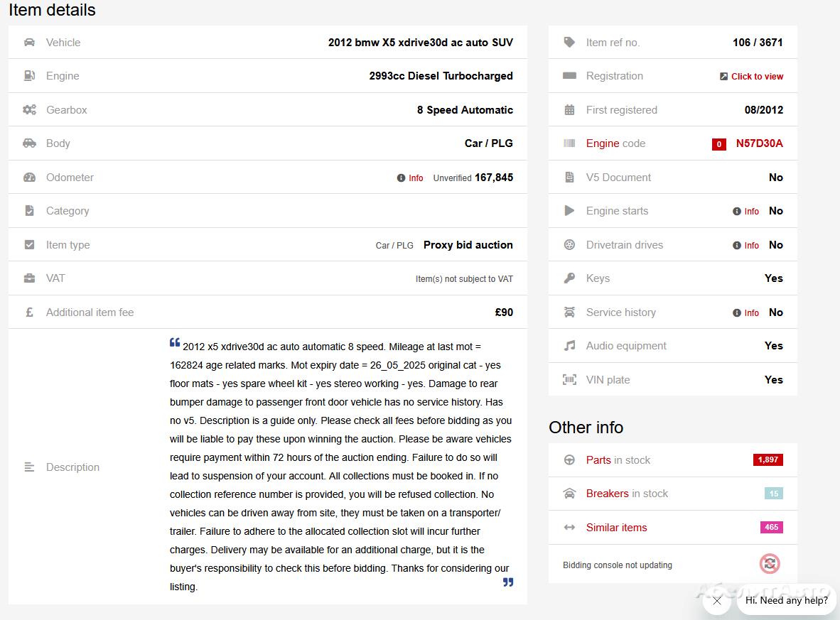Open Engine starts Info tooltip

click(737, 212)
